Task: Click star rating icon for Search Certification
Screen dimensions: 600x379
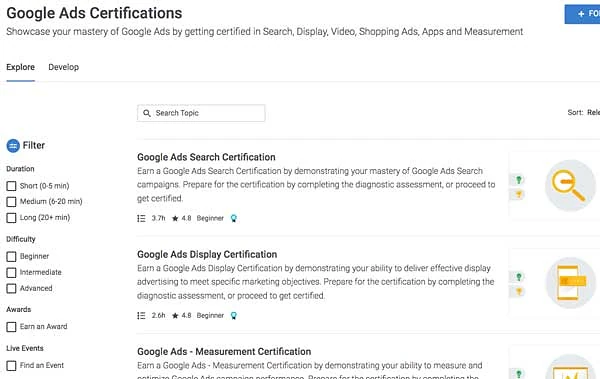Action: click(175, 218)
